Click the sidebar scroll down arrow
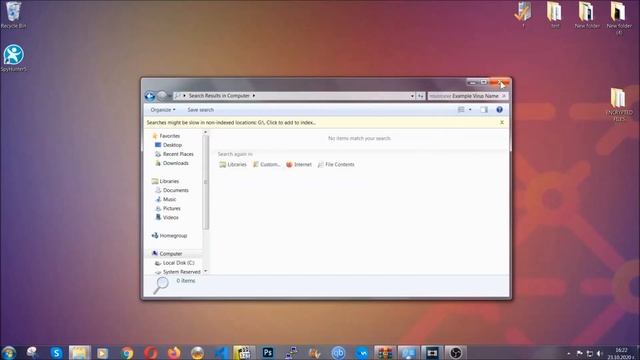This screenshot has height=360, width=640. (x=206, y=271)
